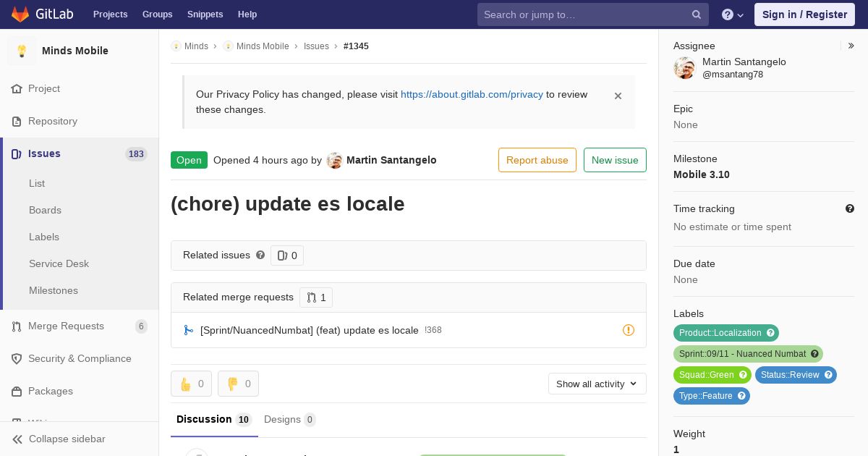The width and height of the screenshot is (868, 456).
Task: Click the Repository file icon
Action: (x=17, y=121)
